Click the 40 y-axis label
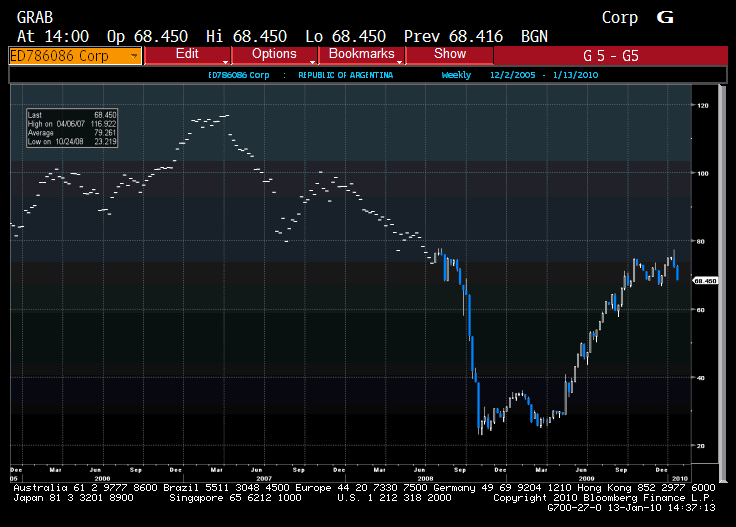Screen dimensions: 736x527 point(701,378)
